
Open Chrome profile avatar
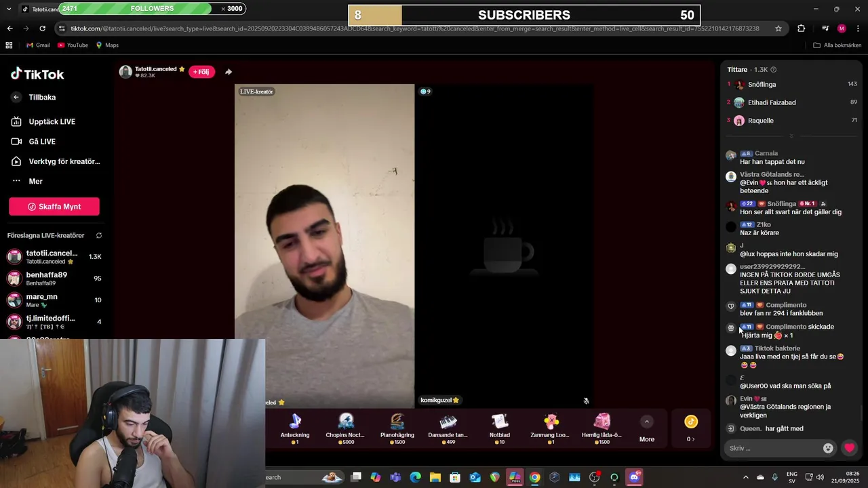842,28
